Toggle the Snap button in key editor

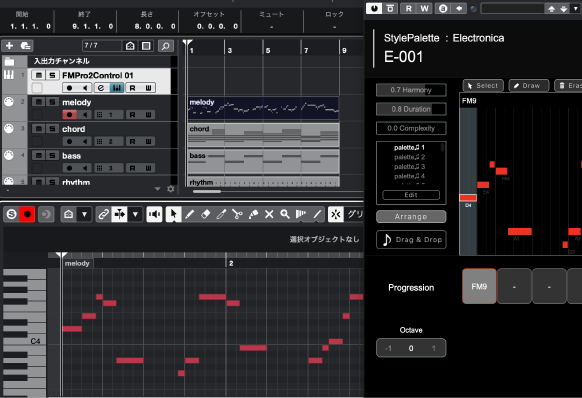(336, 214)
